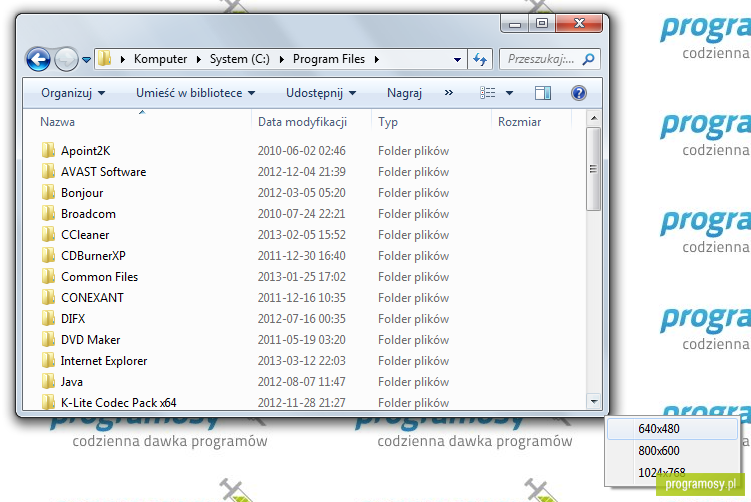Viewport: 751px width, 502px height.
Task: Close the Program Files window
Action: [579, 23]
